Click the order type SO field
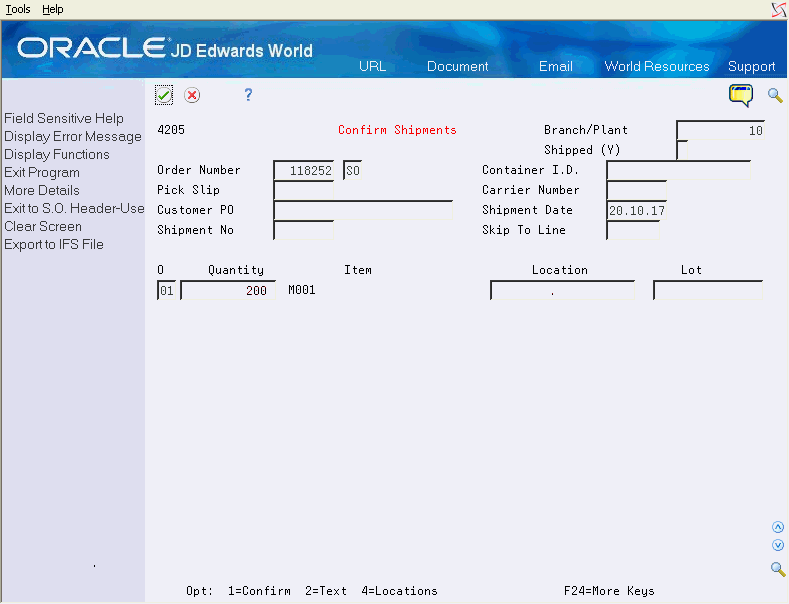Viewport: 789px width, 604px height. [x=352, y=170]
